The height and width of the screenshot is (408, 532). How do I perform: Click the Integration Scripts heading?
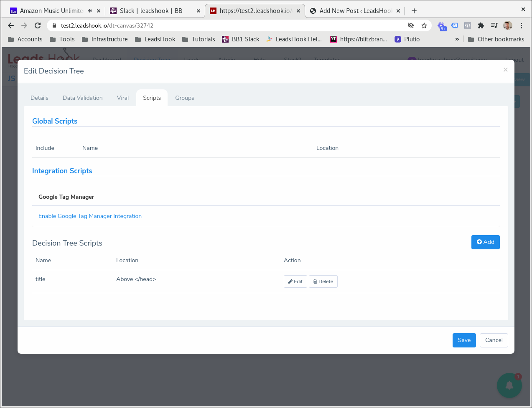pyautogui.click(x=62, y=171)
